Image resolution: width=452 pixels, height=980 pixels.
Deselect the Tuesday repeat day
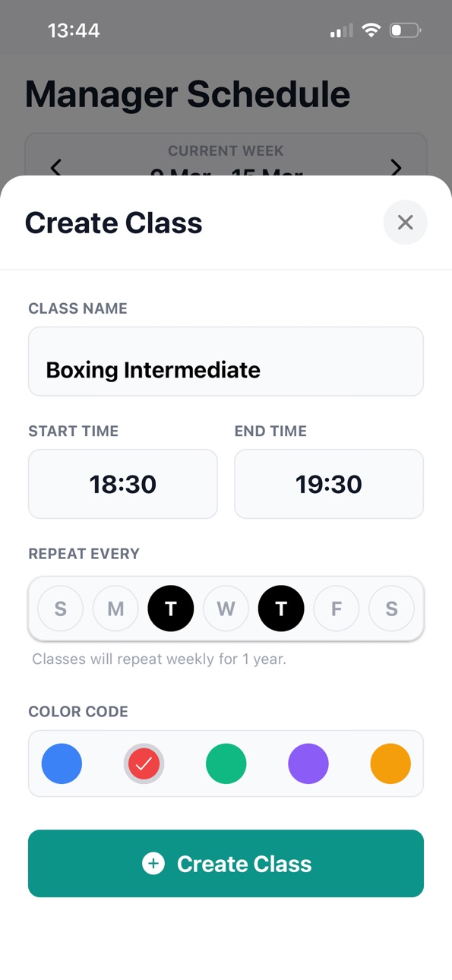pos(171,609)
